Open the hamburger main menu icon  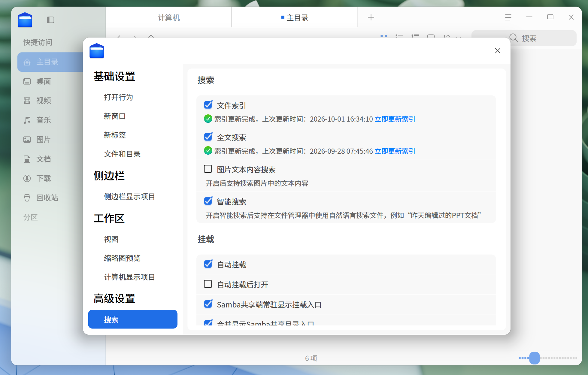[508, 17]
